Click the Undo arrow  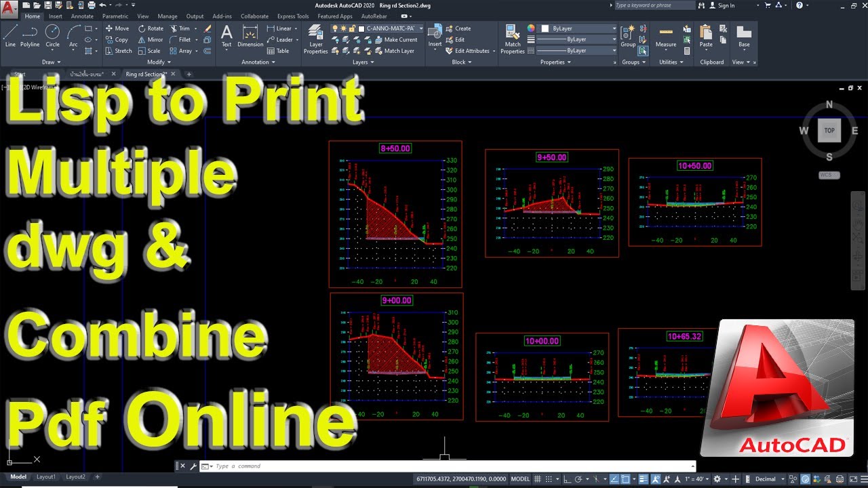point(102,5)
